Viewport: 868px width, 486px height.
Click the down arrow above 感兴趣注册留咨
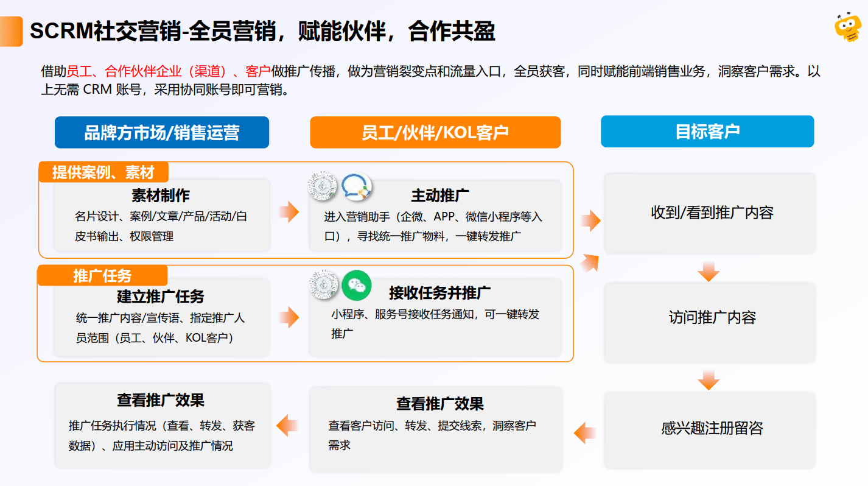pos(709,379)
